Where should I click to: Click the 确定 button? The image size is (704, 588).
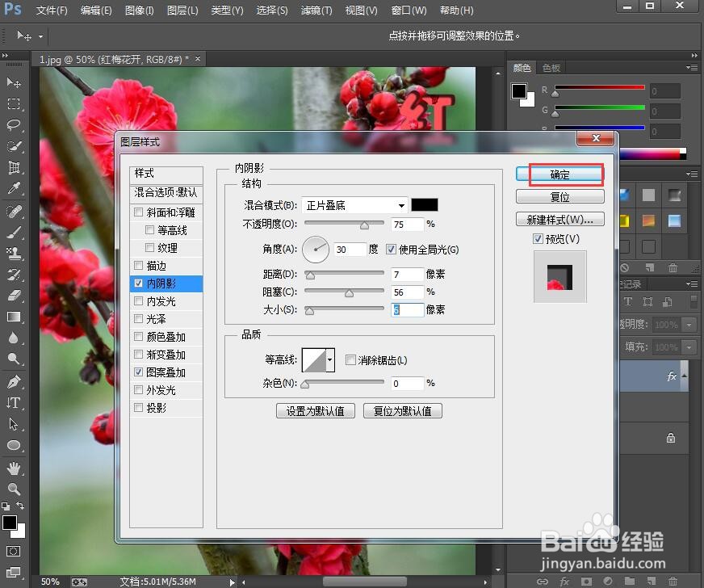click(559, 174)
